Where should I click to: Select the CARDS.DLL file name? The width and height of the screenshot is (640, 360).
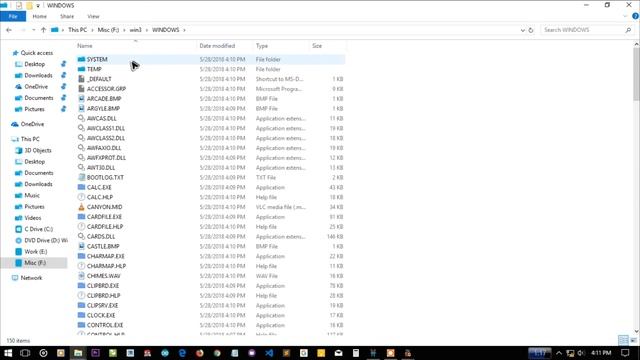101,236
